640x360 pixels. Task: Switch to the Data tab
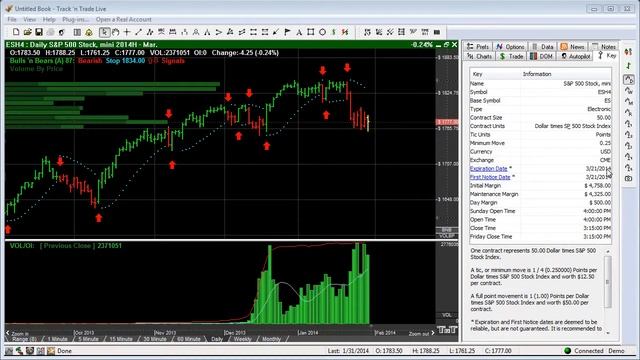click(x=543, y=47)
